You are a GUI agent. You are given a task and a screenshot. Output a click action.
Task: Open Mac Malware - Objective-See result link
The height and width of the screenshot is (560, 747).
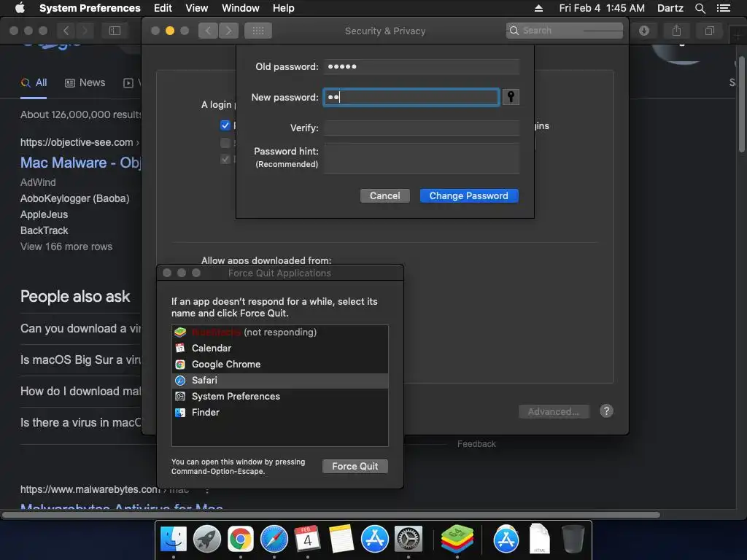click(80, 163)
